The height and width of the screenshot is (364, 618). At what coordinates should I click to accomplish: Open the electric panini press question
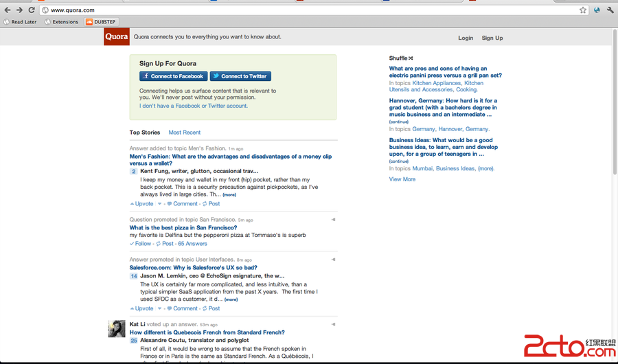tap(446, 72)
